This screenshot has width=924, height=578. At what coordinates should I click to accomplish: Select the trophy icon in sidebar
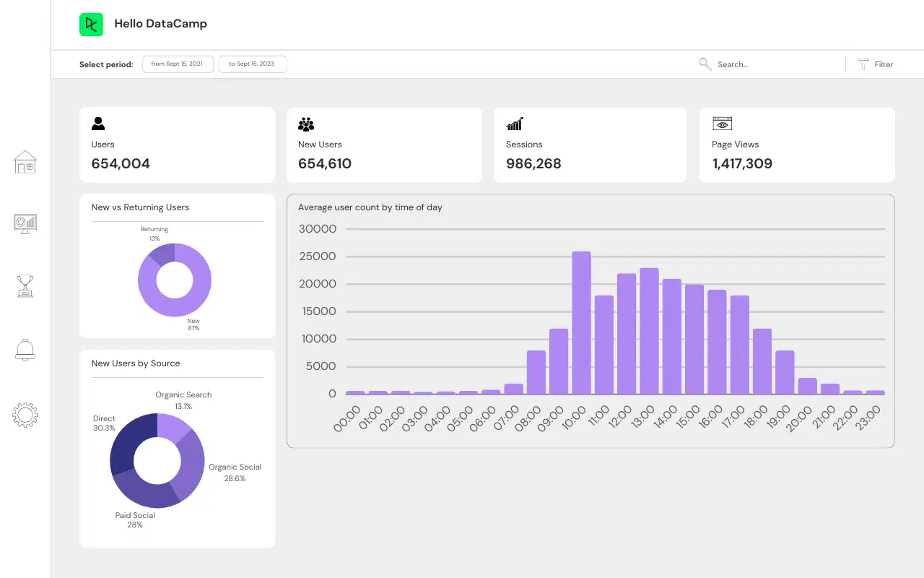tap(25, 286)
